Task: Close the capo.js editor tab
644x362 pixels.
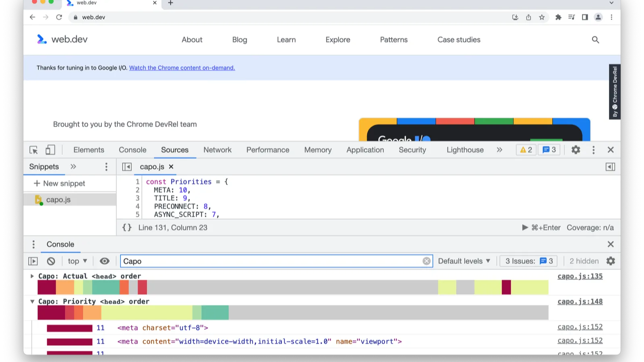Action: (171, 167)
